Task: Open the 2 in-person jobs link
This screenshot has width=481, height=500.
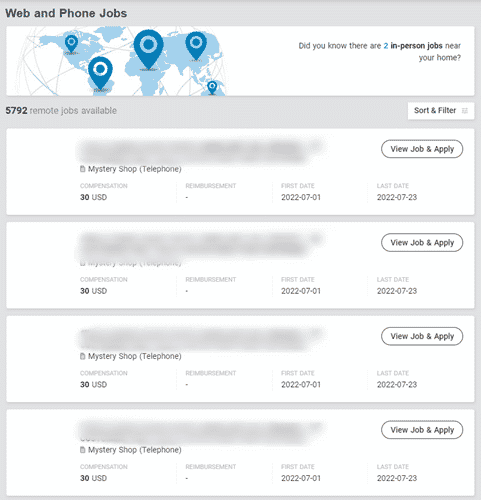Action: pyautogui.click(x=413, y=46)
